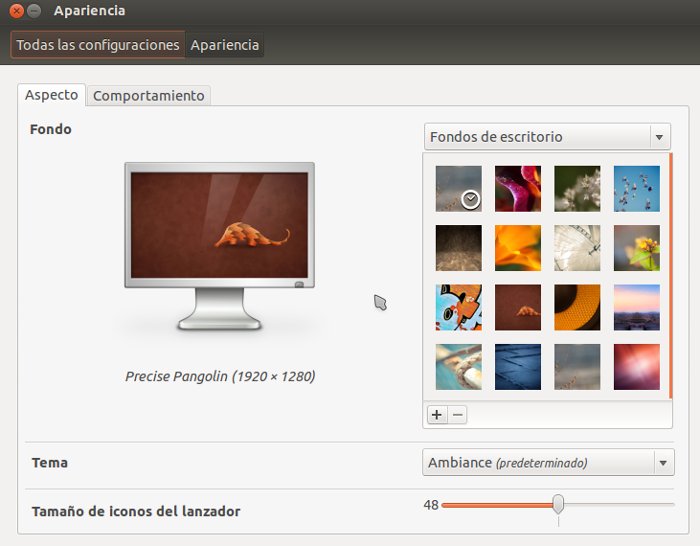Viewport: 700px width, 546px height.
Task: Switch to the Comportamiento tab
Action: click(149, 96)
